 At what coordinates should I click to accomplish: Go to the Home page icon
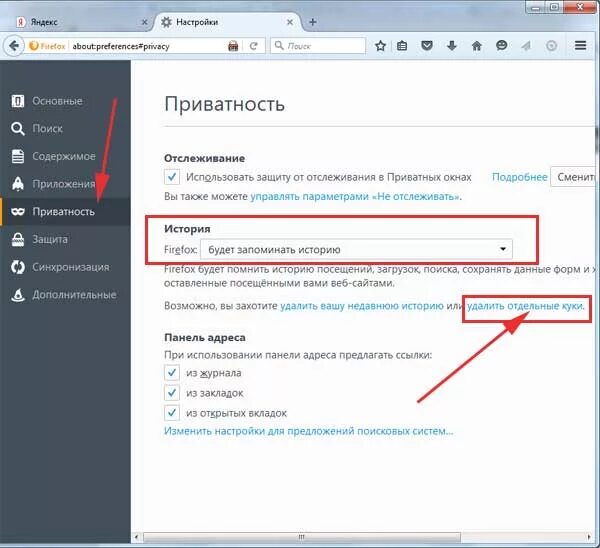pyautogui.click(x=476, y=46)
